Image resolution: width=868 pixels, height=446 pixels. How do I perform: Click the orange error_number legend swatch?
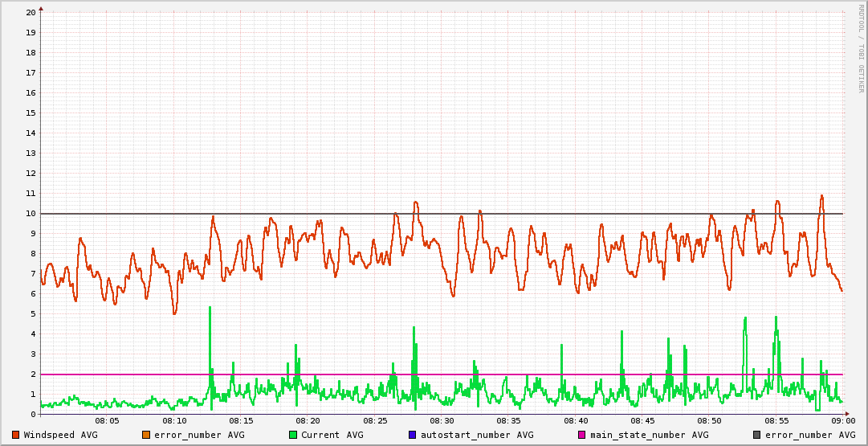click(x=145, y=435)
